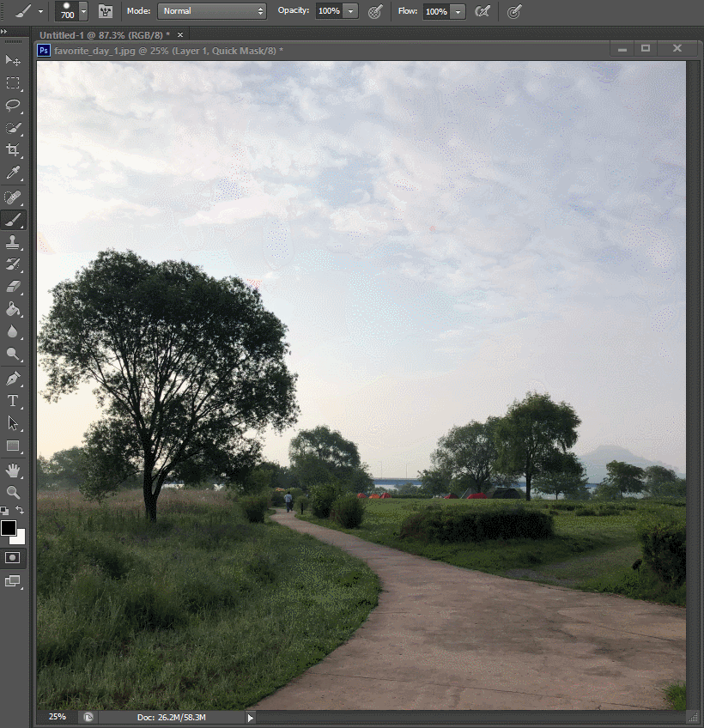Swap foreground and background colors
The image size is (704, 728).
coord(20,510)
